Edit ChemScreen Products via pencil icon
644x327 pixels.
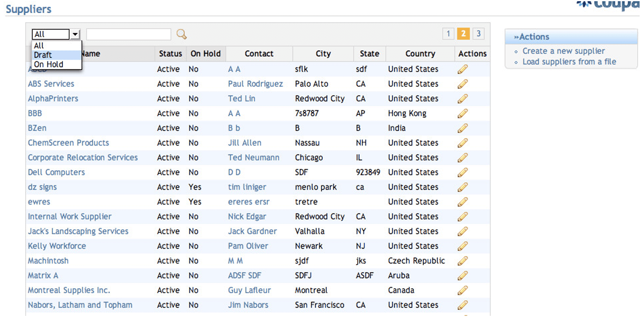click(463, 143)
